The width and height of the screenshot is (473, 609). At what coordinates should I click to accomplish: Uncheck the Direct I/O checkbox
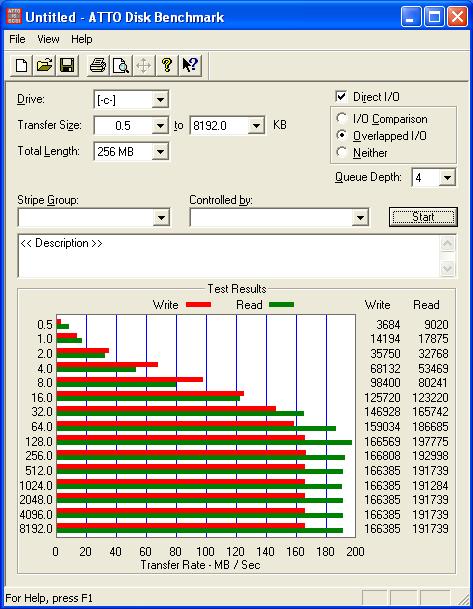point(341,96)
